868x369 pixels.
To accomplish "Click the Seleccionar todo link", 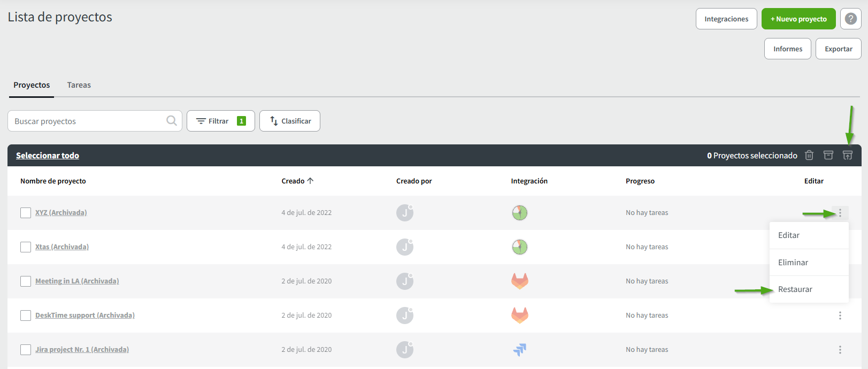I will click(48, 156).
